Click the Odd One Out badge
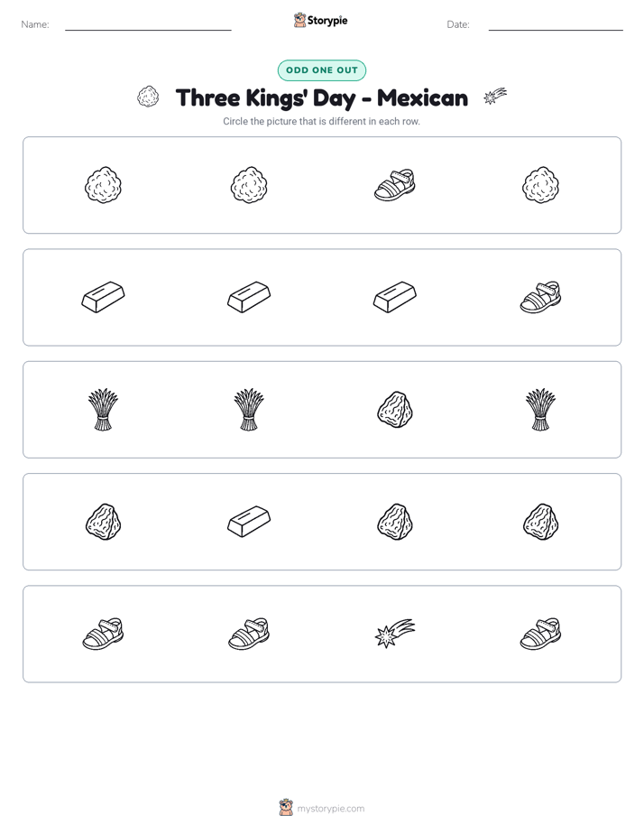The image size is (644, 834). [x=321, y=70]
